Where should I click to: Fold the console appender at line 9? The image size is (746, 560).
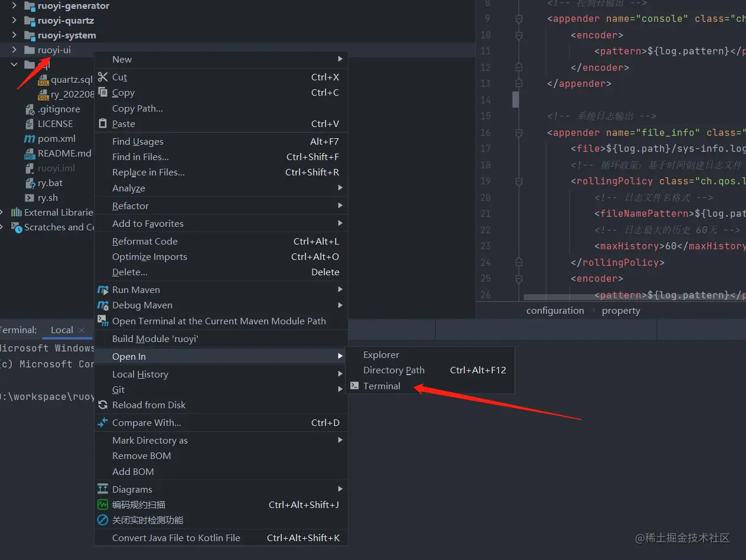click(x=519, y=19)
